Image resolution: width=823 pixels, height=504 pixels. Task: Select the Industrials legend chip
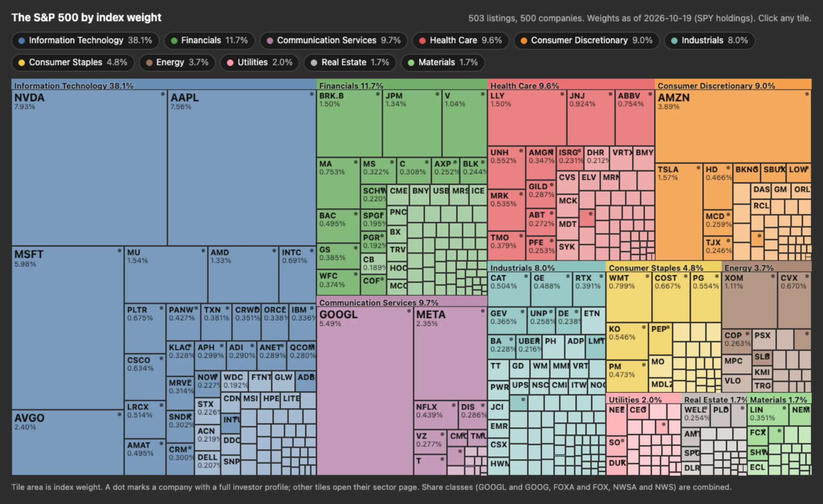[x=709, y=40]
